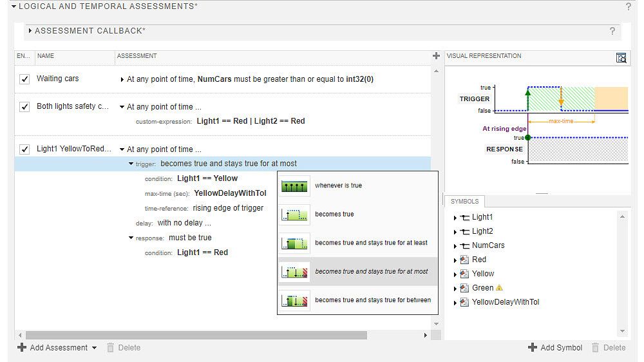Expand the Assessment Callback section

pyautogui.click(x=30, y=31)
